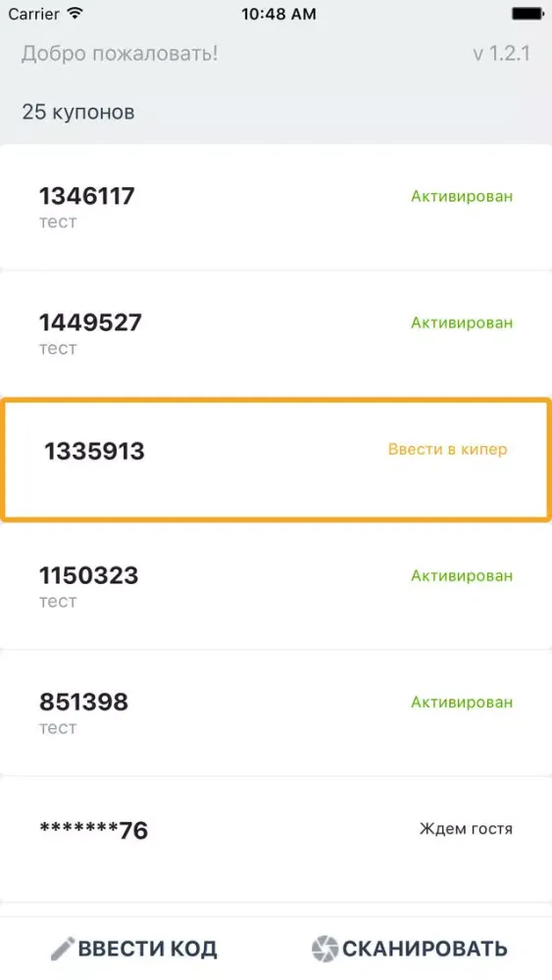
Task: Tap the 10:48 AM clock in status bar
Action: click(278, 14)
